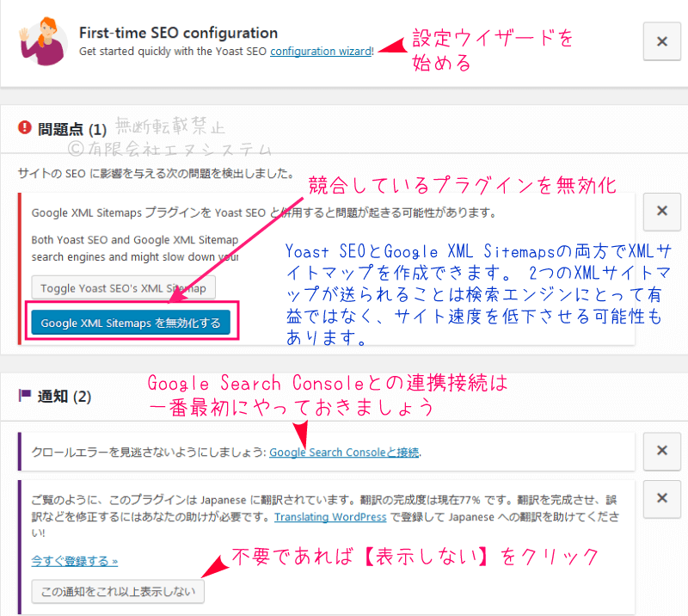The image size is (688, 616).
Task: Click the 今すぐ登録する link
Action: (x=75, y=561)
